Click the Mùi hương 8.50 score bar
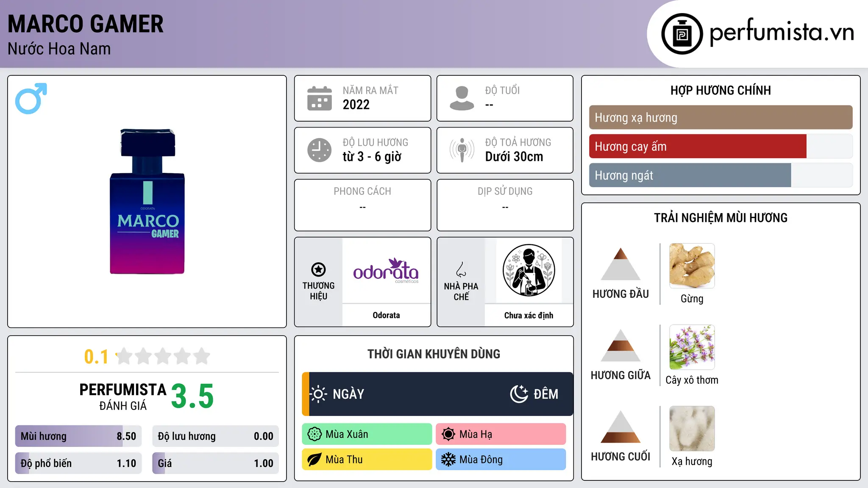Screen dimensions: 868x488 click(x=78, y=436)
